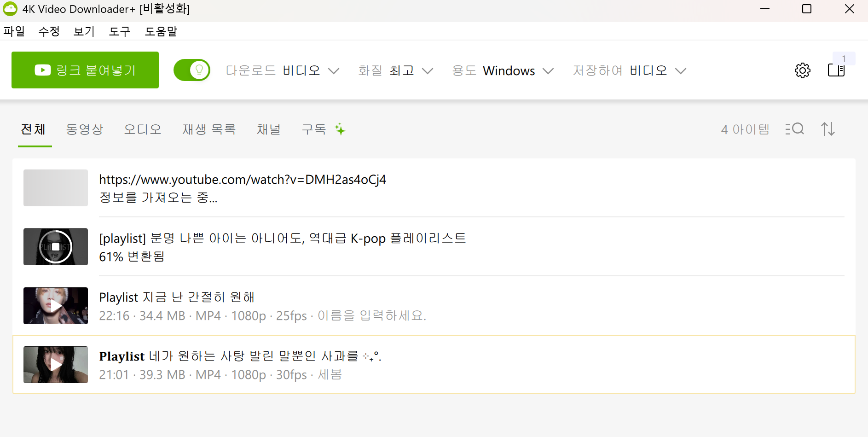Open the side panel notification icon
The width and height of the screenshot is (868, 437).
coord(836,70)
